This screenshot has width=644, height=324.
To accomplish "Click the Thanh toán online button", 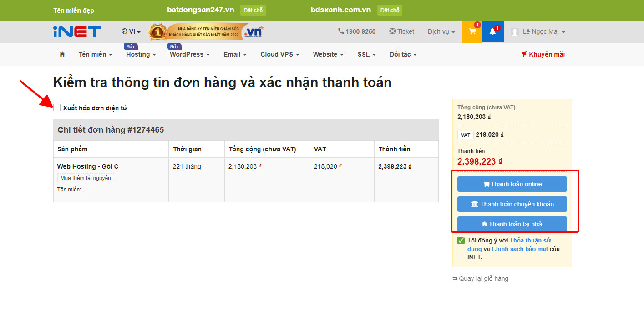I will (512, 184).
